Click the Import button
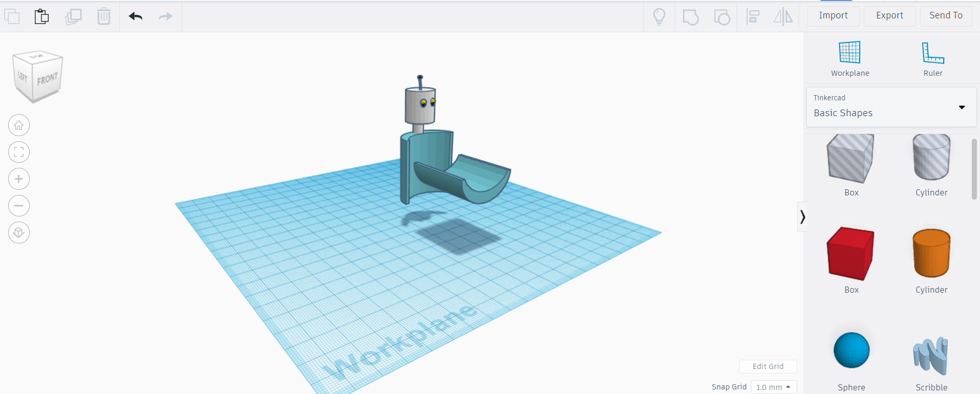 [x=833, y=16]
